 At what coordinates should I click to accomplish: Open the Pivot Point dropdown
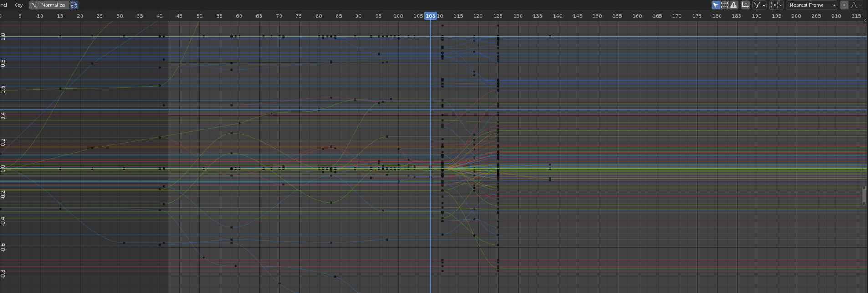[x=777, y=5]
